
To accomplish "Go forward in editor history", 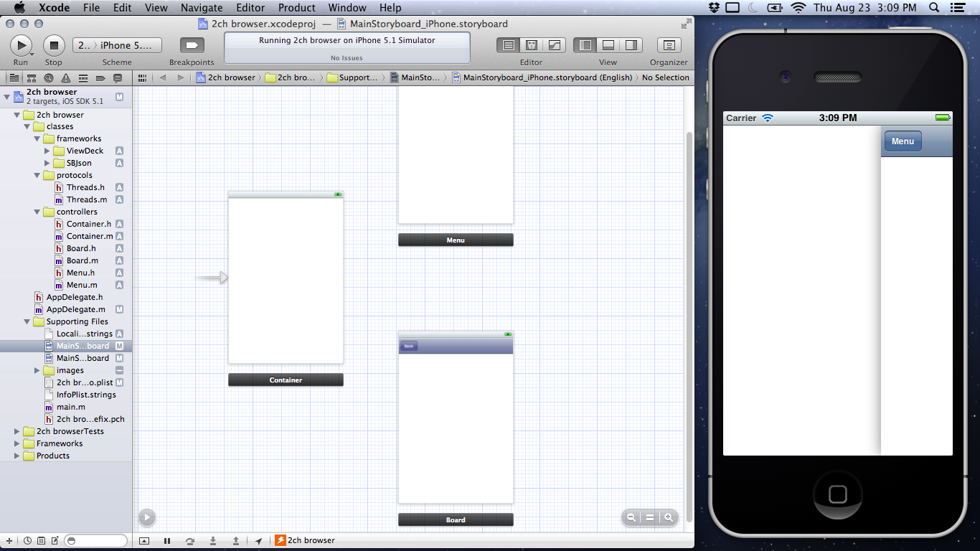I will pos(180,77).
